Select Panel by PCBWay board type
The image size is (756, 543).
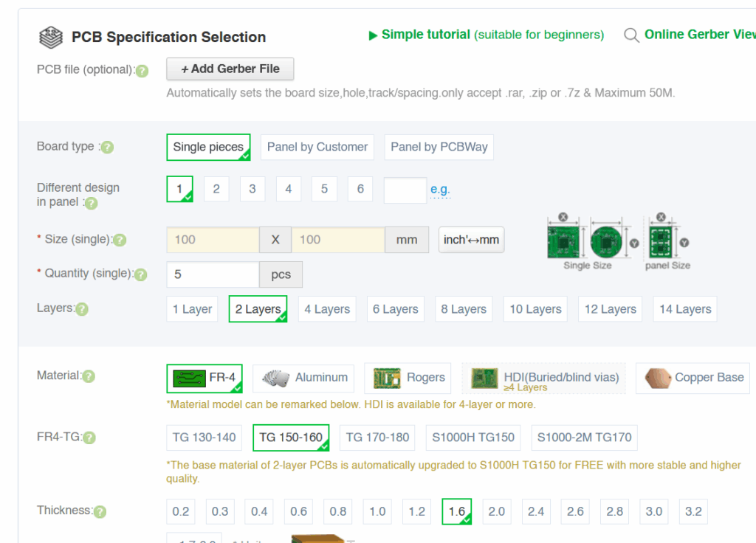[439, 147]
